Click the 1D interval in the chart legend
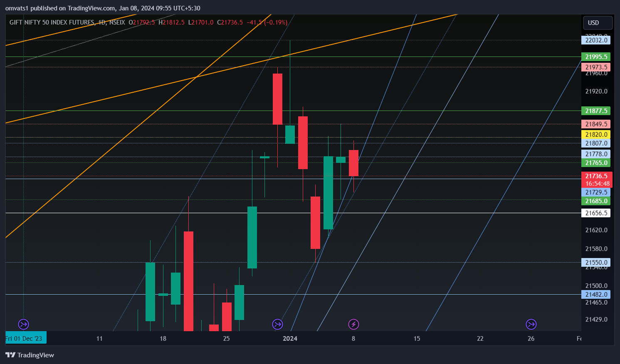 102,22
